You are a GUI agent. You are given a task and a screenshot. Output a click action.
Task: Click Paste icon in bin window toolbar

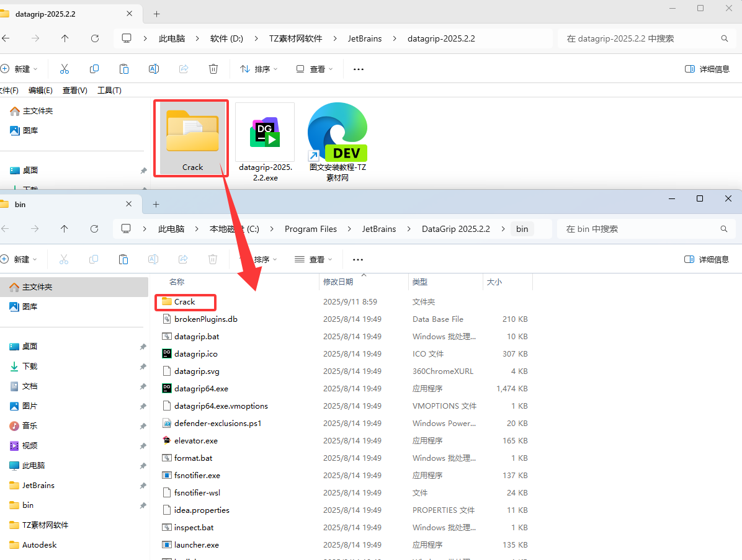coord(123,259)
